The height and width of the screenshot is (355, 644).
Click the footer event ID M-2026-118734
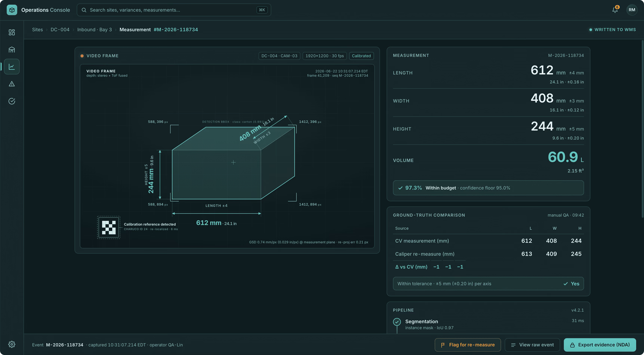[64, 345]
